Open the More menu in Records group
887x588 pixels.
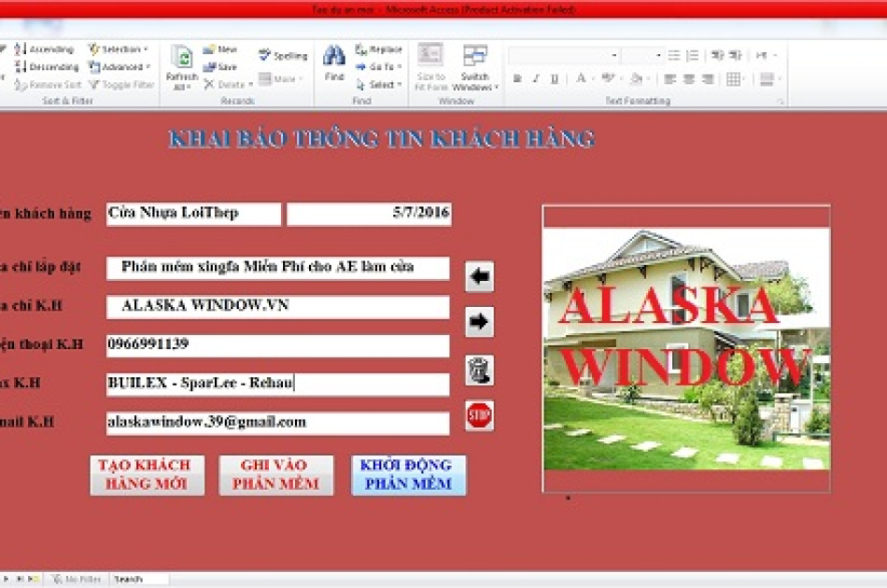tap(281, 78)
